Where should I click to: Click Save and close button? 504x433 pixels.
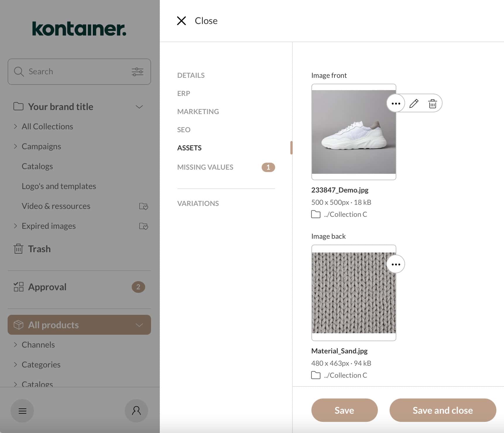coord(443,410)
